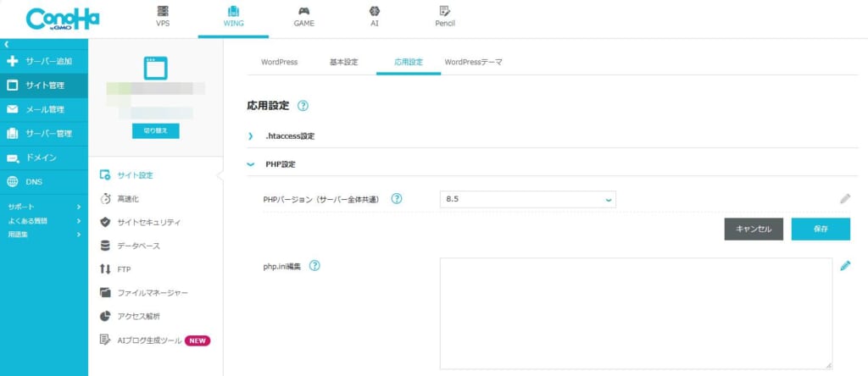Select the 応用設定 tab
The width and height of the screenshot is (868, 376).
click(x=409, y=63)
